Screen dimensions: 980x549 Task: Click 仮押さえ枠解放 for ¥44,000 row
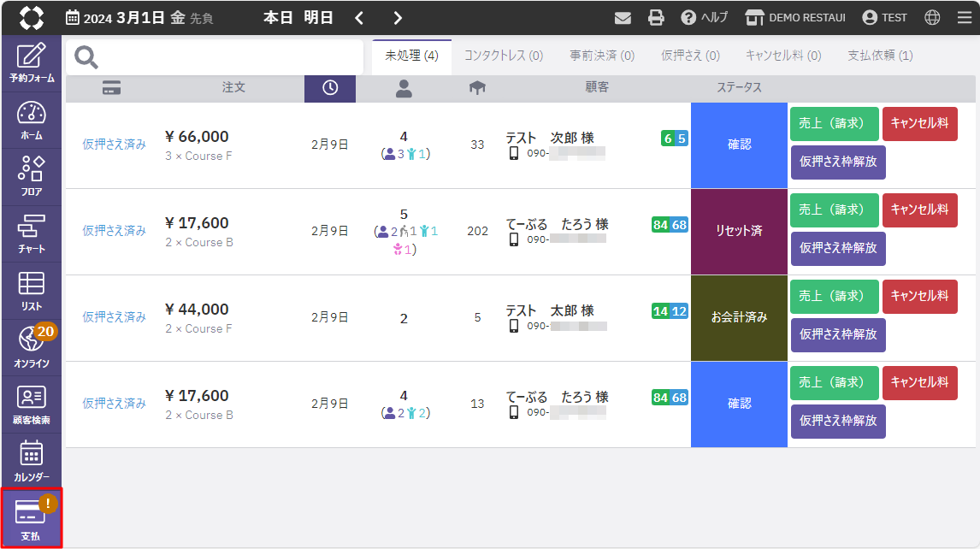tap(838, 334)
